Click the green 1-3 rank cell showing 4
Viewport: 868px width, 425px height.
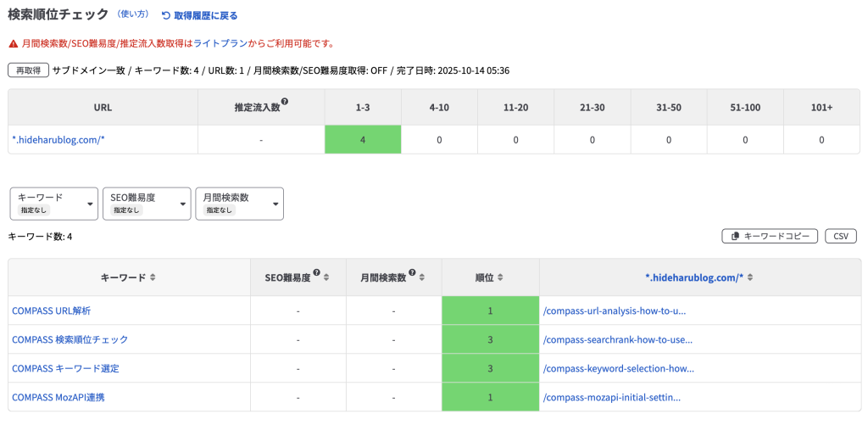click(x=363, y=139)
